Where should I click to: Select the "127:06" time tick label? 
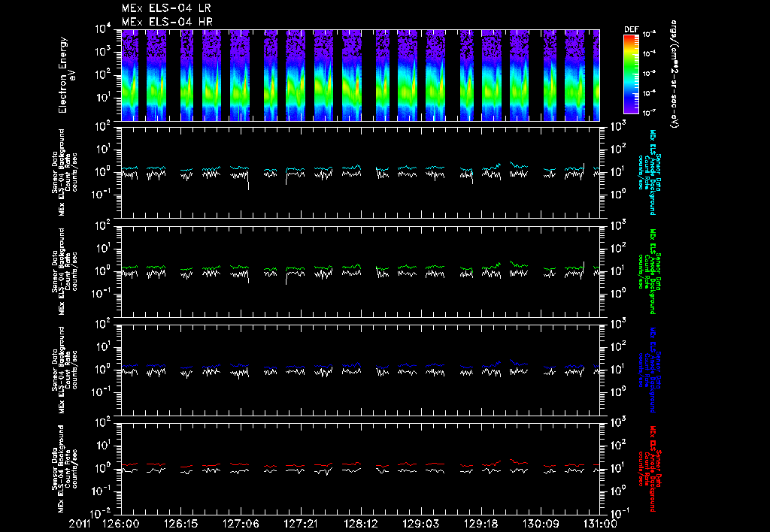tap(241, 524)
